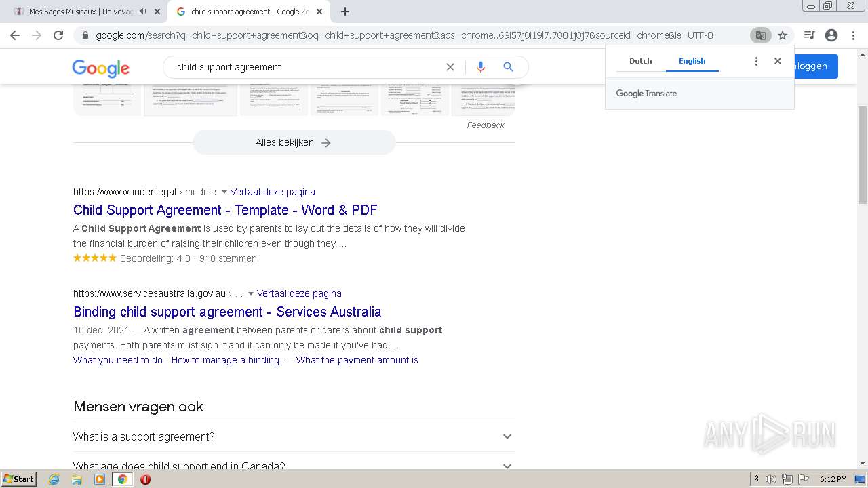
Task: Open Binding child support agreement Services Australia
Action: click(x=227, y=312)
